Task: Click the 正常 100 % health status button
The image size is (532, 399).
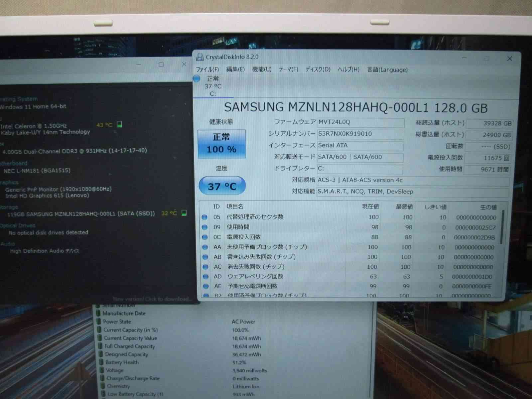Action: coord(221,144)
